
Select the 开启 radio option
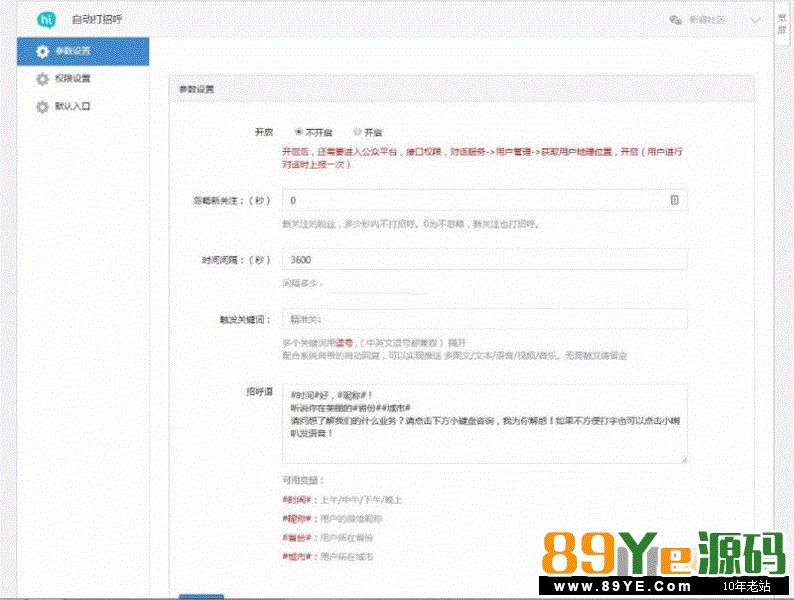tap(357, 132)
